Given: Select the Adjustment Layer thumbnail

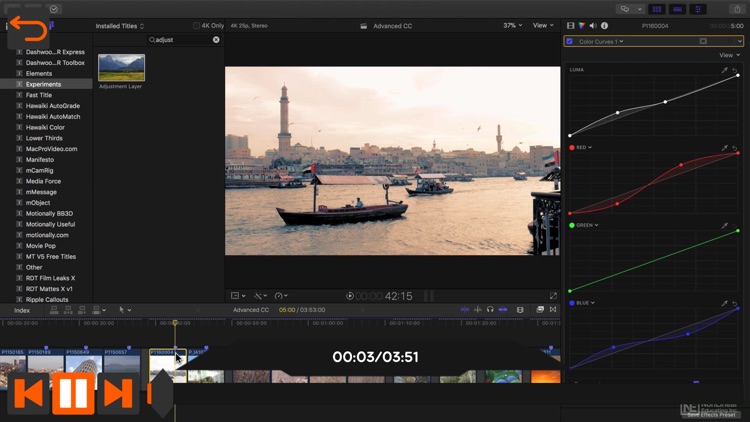Looking at the screenshot, I should (121, 67).
